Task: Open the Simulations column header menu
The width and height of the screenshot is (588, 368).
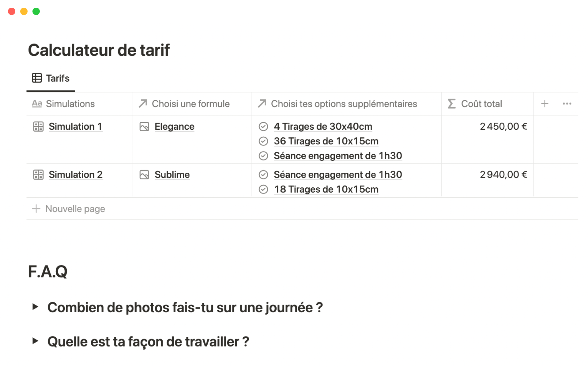Action: [x=70, y=104]
